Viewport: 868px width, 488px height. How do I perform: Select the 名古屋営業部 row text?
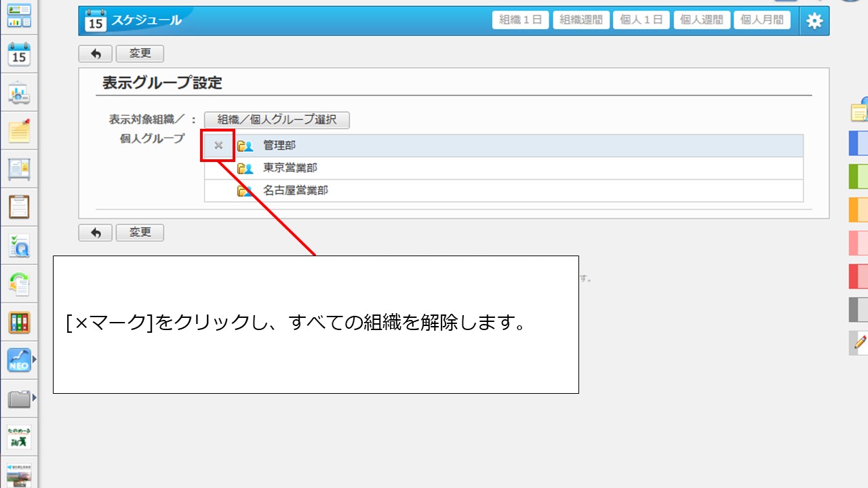tap(296, 191)
